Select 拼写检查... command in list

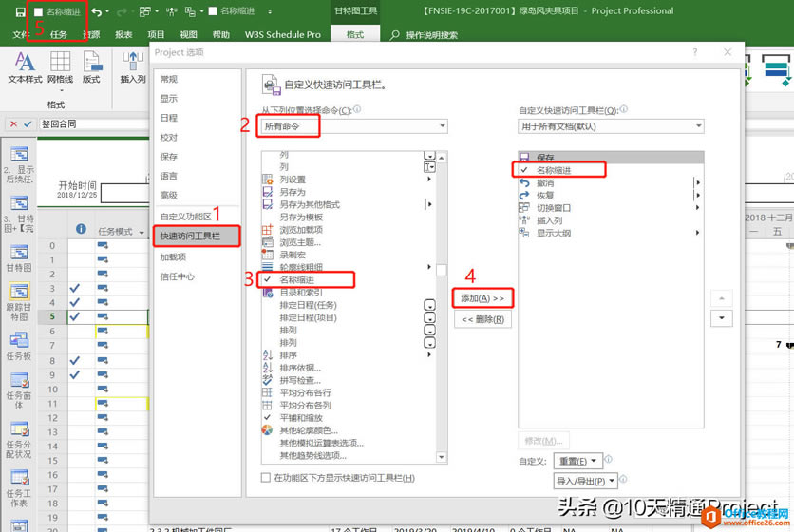(300, 380)
